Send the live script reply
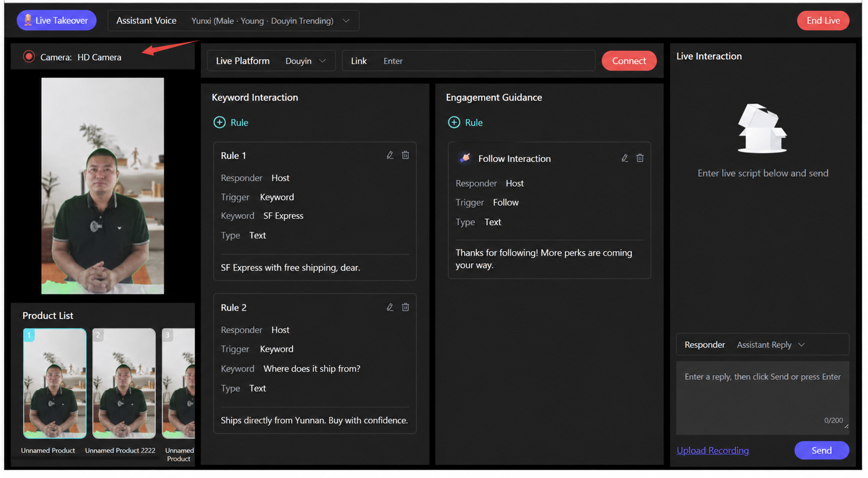This screenshot has height=478, width=868. point(821,450)
